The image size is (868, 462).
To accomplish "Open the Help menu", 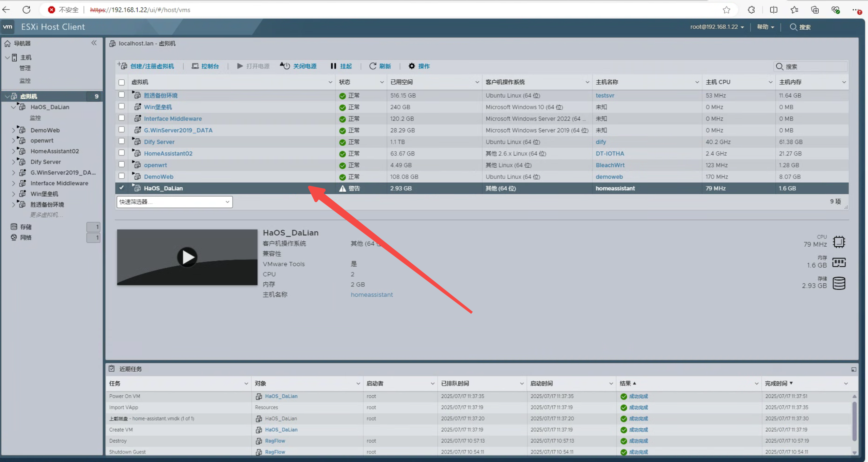I will pos(765,27).
